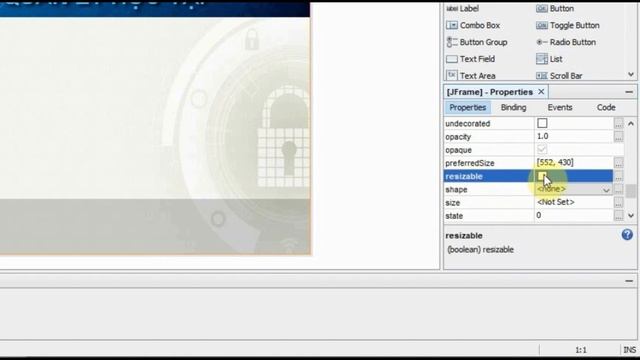Image resolution: width=640 pixels, height=360 pixels.
Task: Minimize the JFrame Properties window
Action: pyautogui.click(x=629, y=92)
